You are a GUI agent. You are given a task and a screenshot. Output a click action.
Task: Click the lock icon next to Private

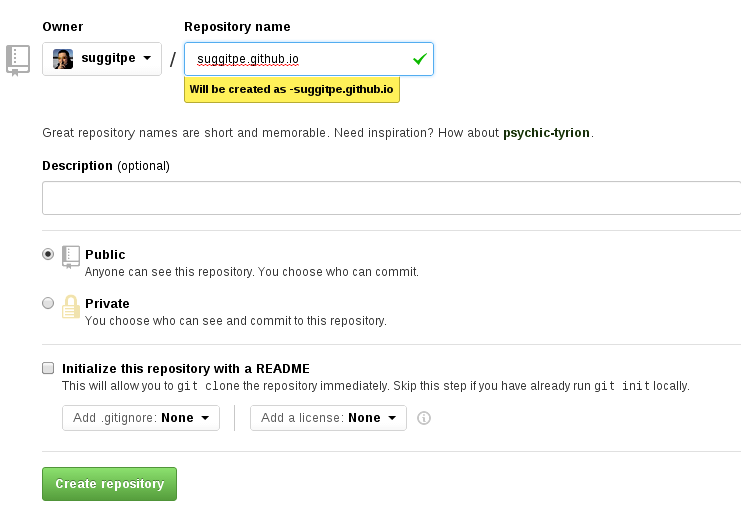point(70,306)
